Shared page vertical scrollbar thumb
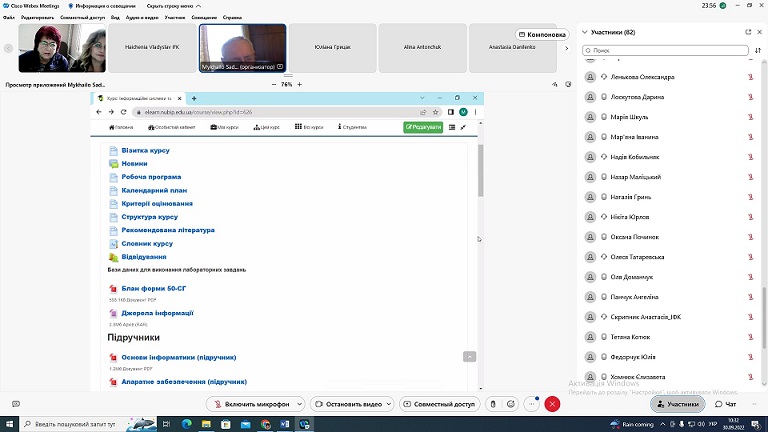Viewport: 768px width, 432px height. pos(480,170)
